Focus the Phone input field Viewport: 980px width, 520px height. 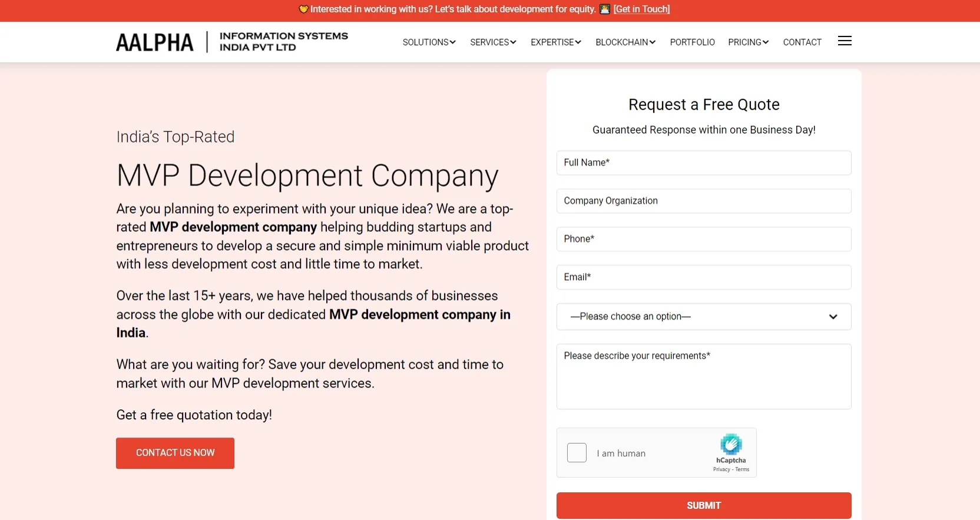pos(704,239)
